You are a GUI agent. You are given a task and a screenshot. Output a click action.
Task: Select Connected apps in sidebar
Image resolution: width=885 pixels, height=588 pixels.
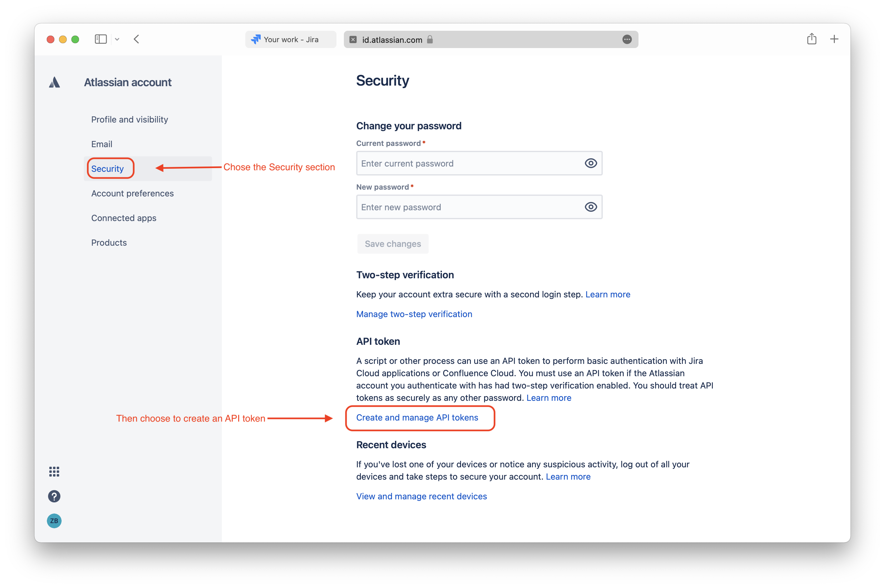click(124, 218)
